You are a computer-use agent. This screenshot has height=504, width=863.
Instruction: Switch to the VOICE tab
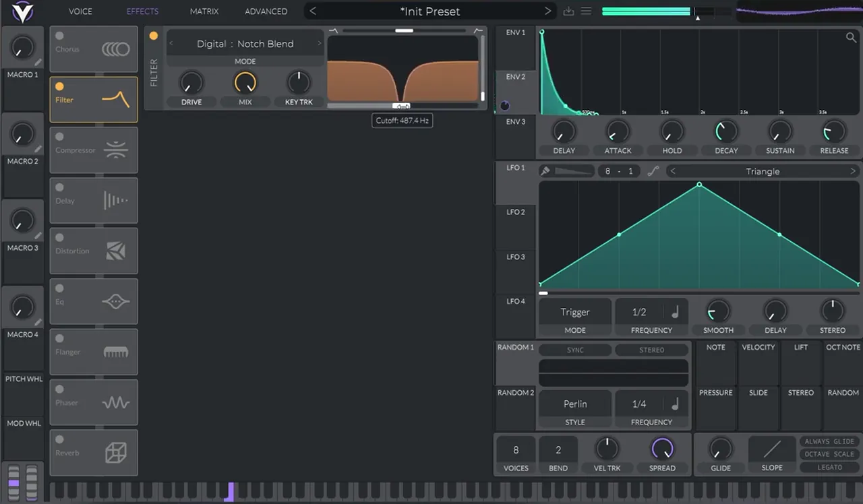point(81,11)
